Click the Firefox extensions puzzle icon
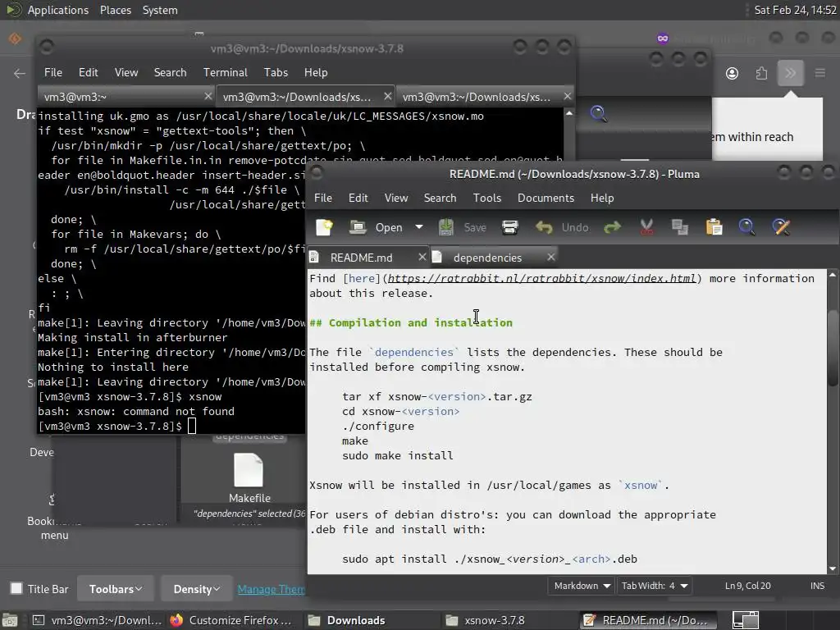Image resolution: width=840 pixels, height=630 pixels. coord(761,73)
